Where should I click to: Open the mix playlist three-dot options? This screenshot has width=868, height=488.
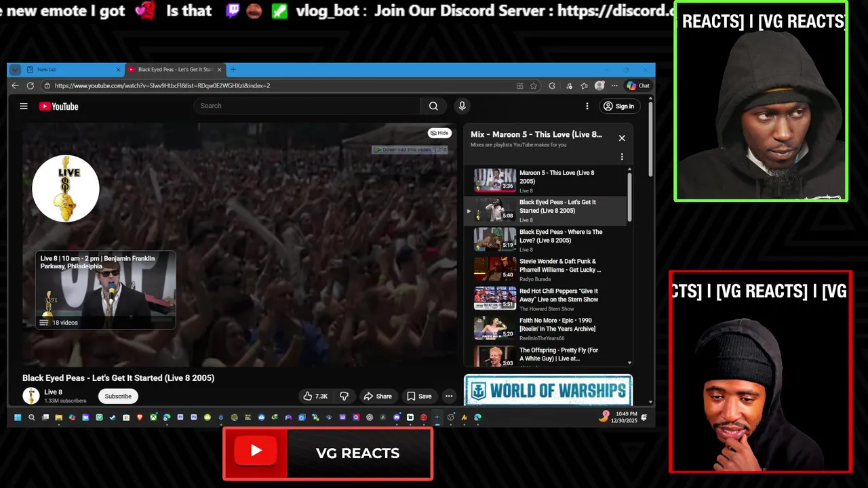coord(622,157)
